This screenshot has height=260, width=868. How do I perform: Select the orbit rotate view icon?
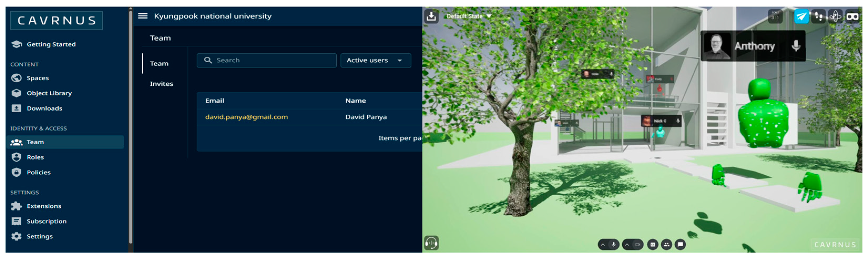835,16
